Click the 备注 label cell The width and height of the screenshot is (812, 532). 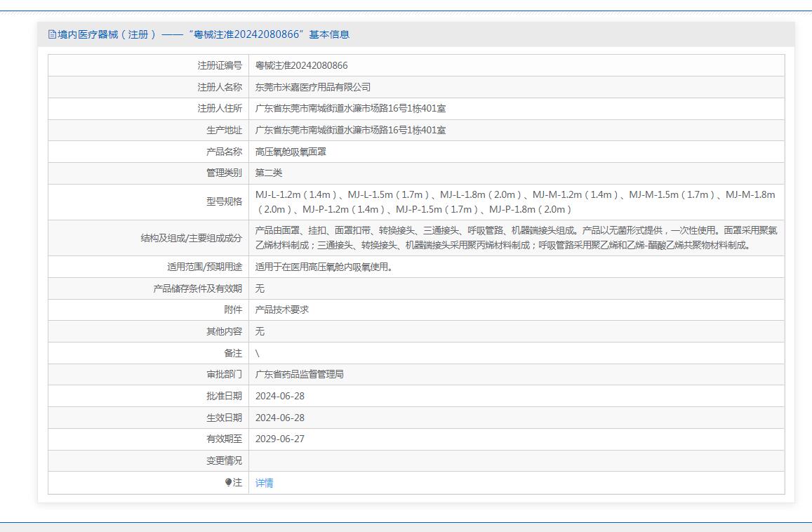pyautogui.click(x=149, y=353)
